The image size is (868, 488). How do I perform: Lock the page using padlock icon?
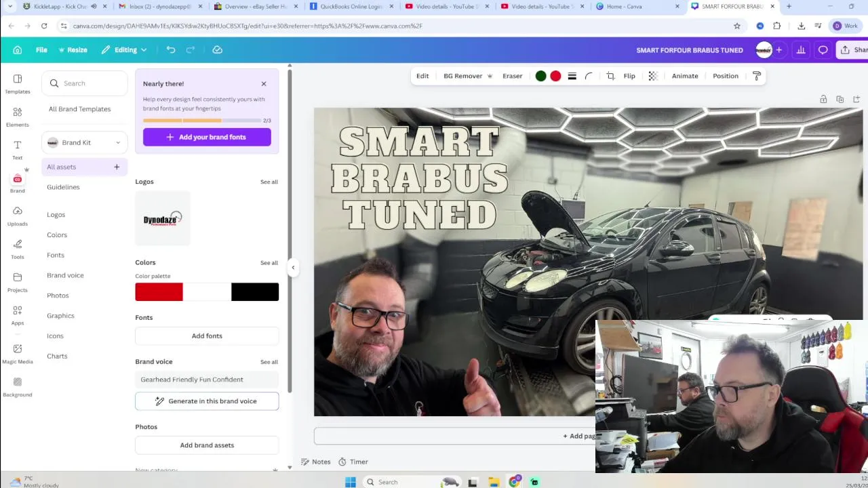point(823,99)
